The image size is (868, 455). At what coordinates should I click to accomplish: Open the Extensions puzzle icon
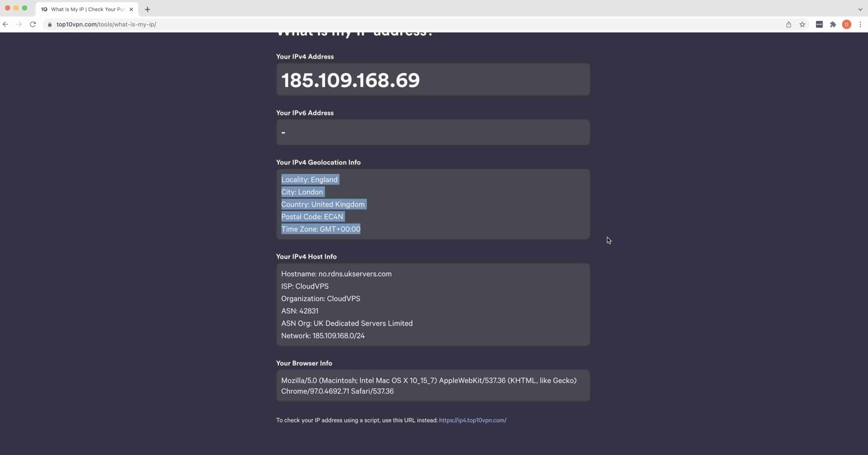(833, 24)
